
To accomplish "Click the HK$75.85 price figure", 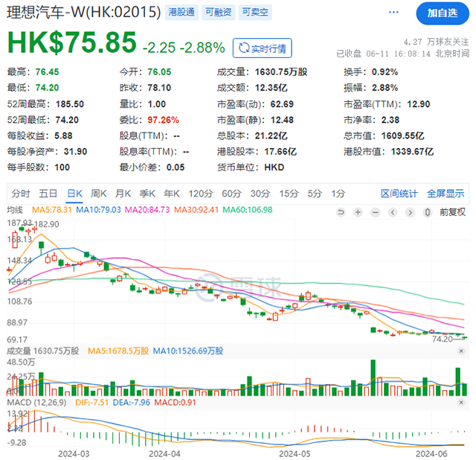I will click(72, 42).
